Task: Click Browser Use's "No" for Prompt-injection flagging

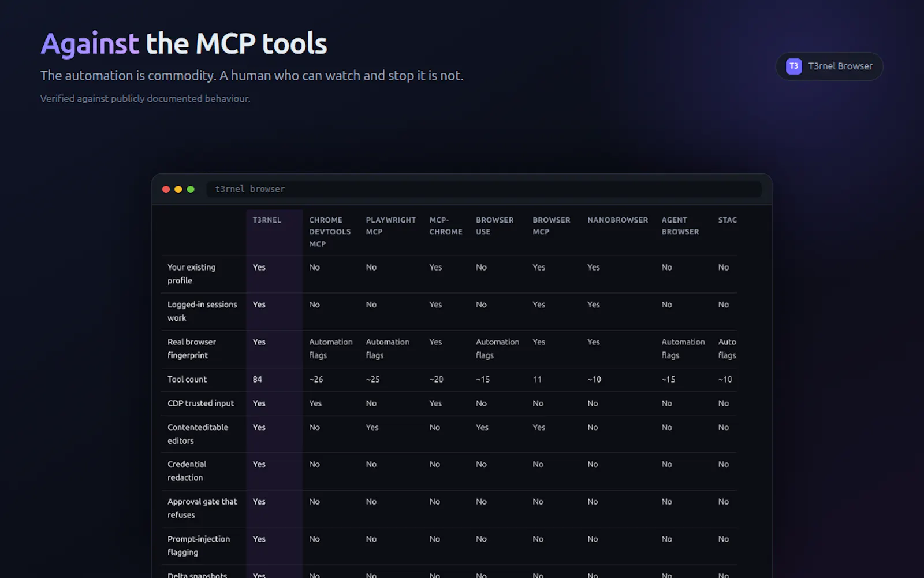Action: pos(481,539)
